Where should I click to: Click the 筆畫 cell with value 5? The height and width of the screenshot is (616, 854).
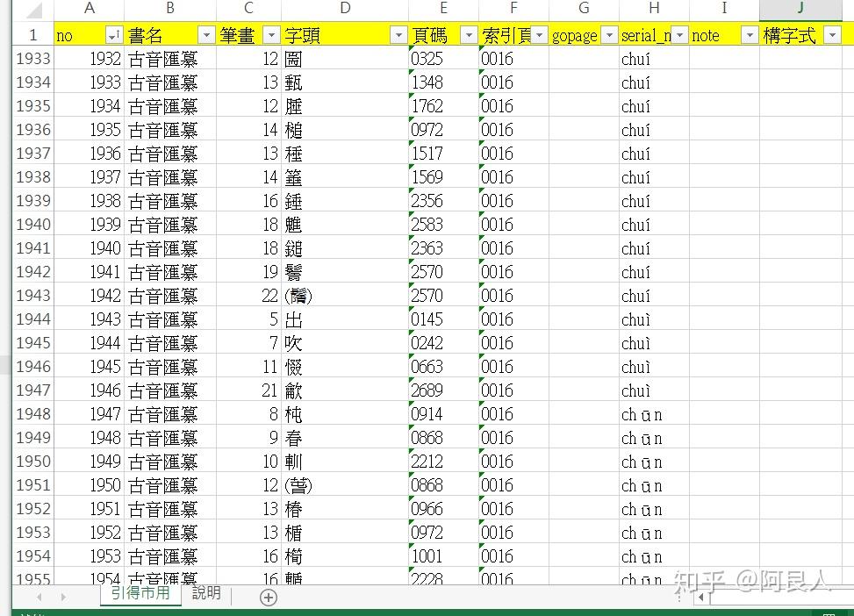249,319
